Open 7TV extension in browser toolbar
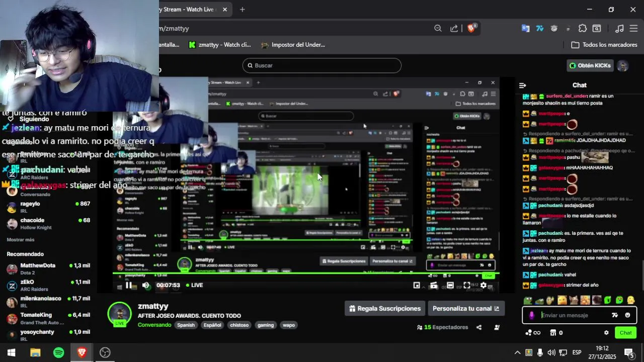Viewport: 644px width, 362px height. 540,29
